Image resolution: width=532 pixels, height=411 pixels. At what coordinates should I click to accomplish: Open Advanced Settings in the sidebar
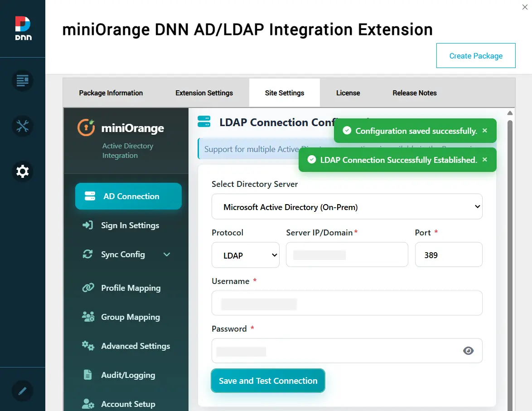click(128, 346)
